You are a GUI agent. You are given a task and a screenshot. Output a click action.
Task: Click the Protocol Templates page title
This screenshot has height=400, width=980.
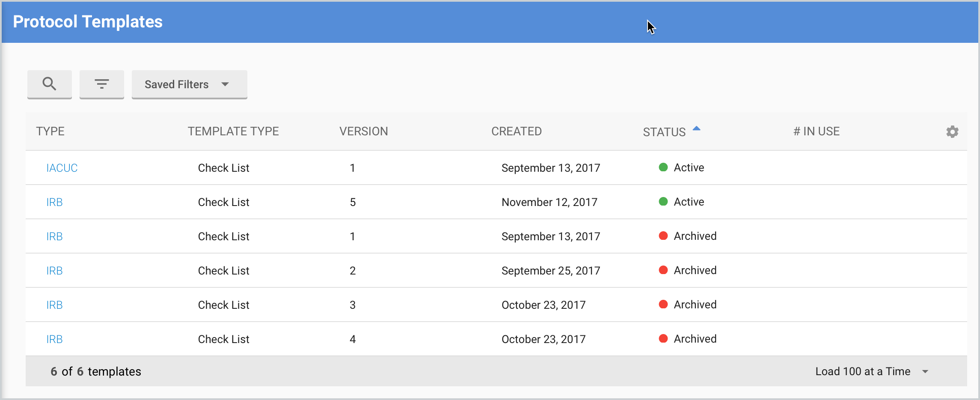pyautogui.click(x=88, y=22)
